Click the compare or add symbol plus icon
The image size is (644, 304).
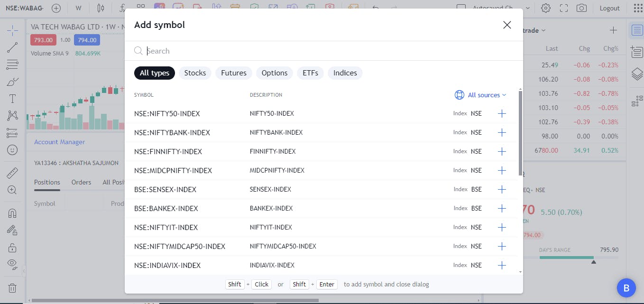pyautogui.click(x=56, y=8)
